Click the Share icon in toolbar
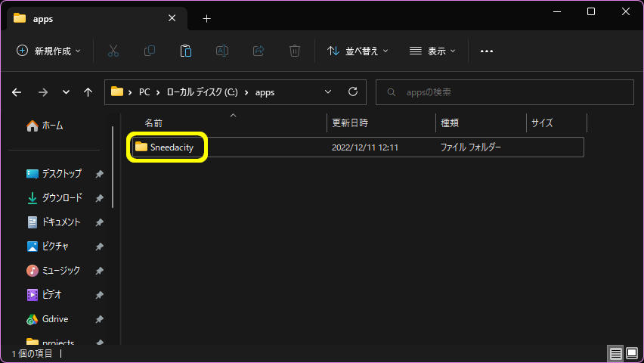Image resolution: width=644 pixels, height=363 pixels. [x=259, y=51]
